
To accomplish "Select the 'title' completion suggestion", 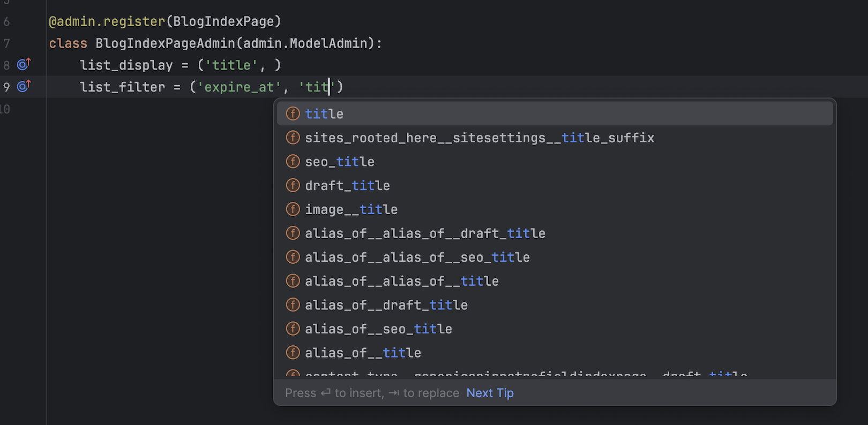I will point(555,113).
